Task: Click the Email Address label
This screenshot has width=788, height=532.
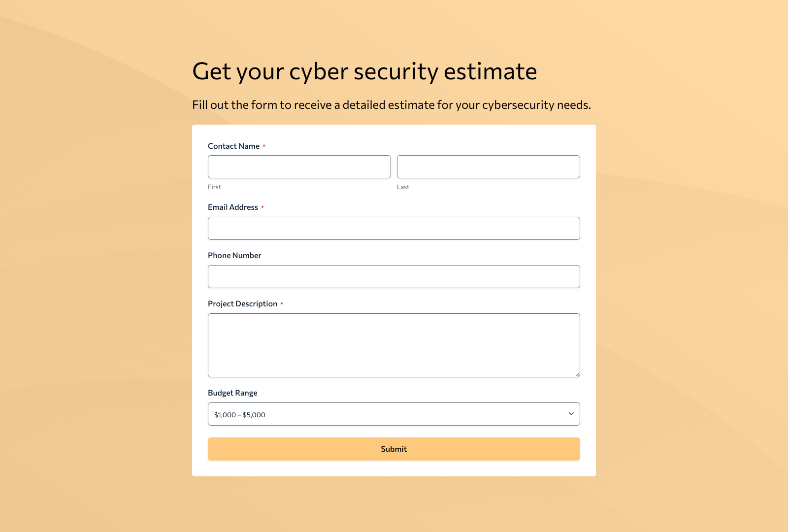Action: coord(232,207)
